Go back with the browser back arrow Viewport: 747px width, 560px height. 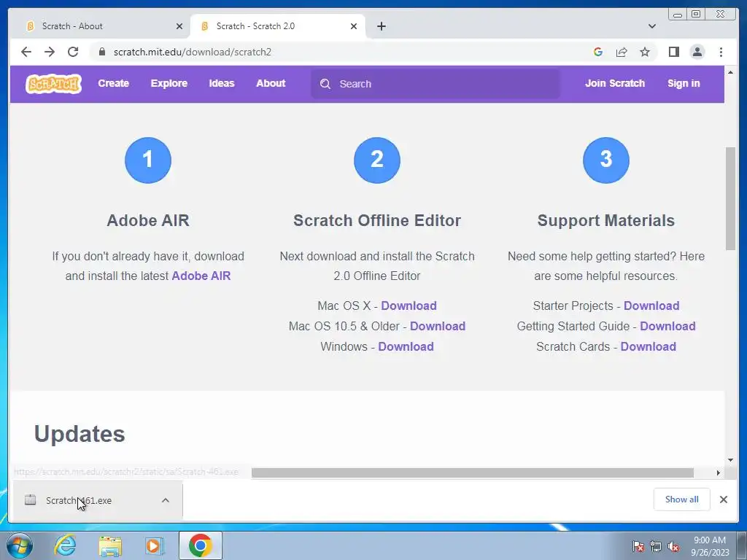pyautogui.click(x=26, y=52)
